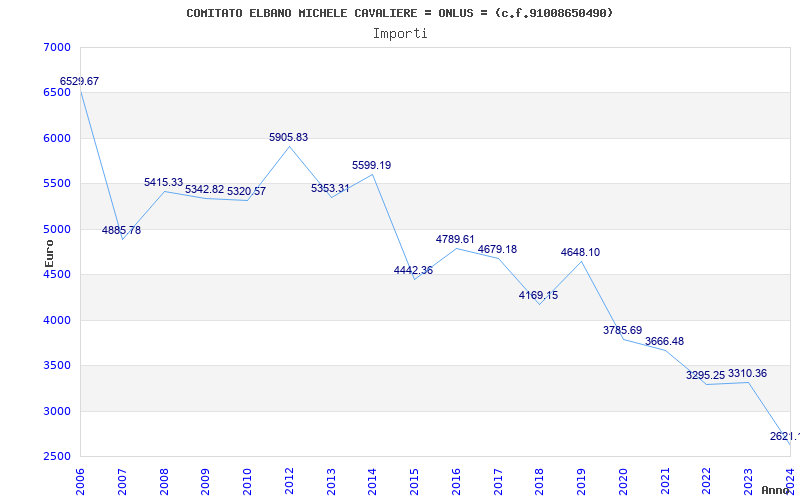Click the x-axis year 2018
The image size is (800, 500).
click(x=540, y=481)
